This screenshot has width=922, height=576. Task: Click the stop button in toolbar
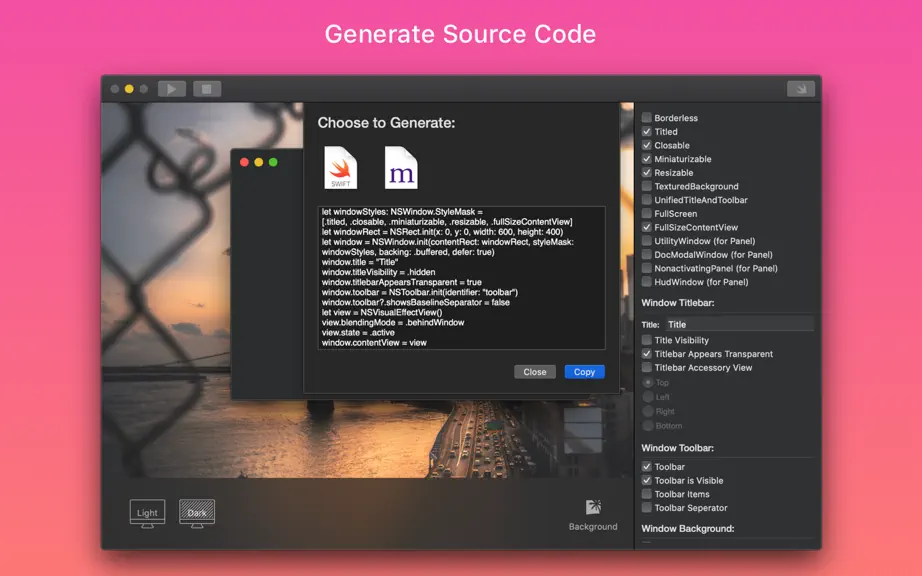pos(207,89)
